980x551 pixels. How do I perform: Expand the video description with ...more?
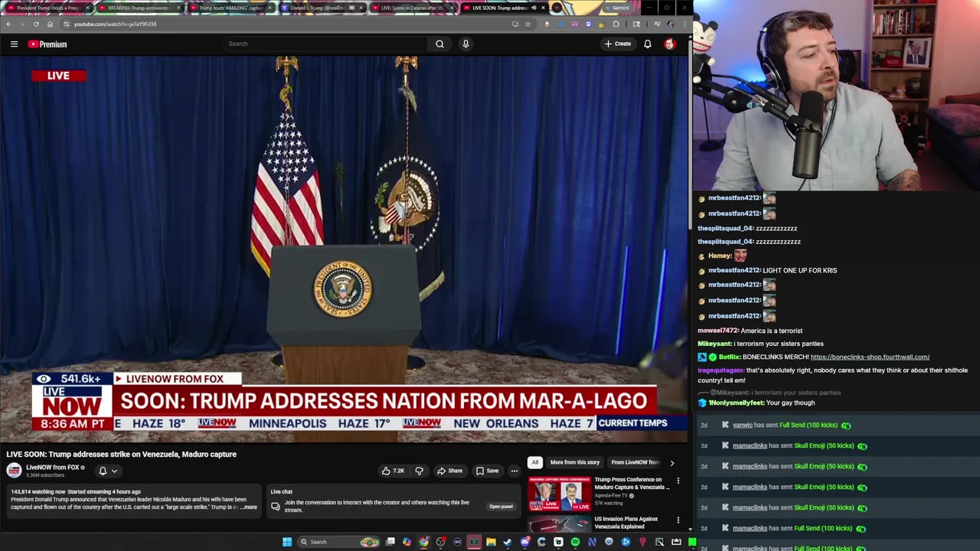pos(249,507)
